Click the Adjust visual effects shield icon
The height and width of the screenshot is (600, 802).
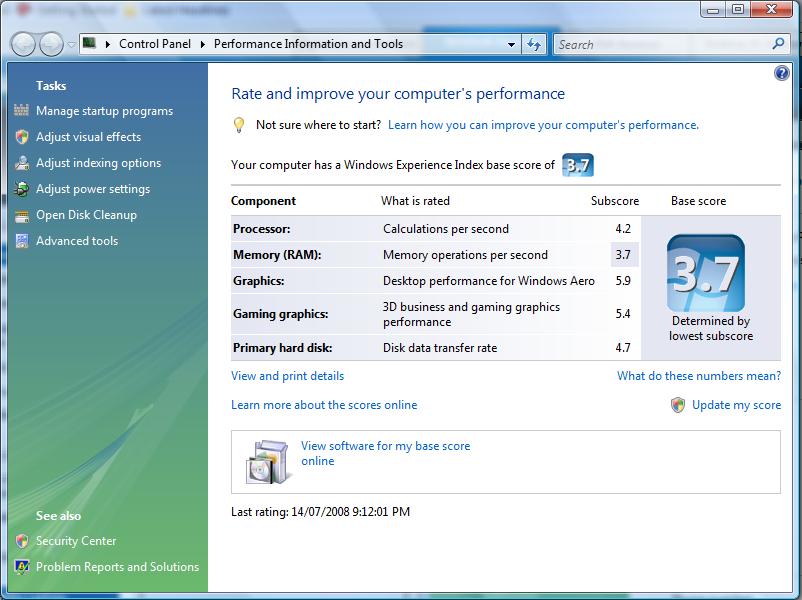21,137
